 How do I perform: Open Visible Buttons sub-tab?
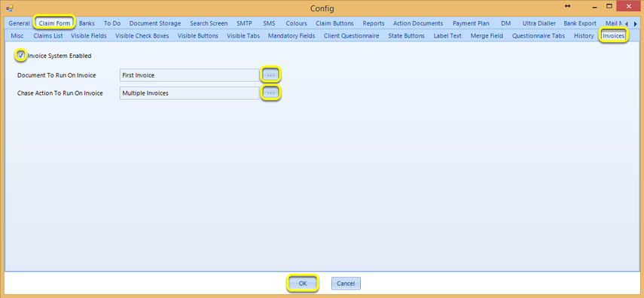197,35
